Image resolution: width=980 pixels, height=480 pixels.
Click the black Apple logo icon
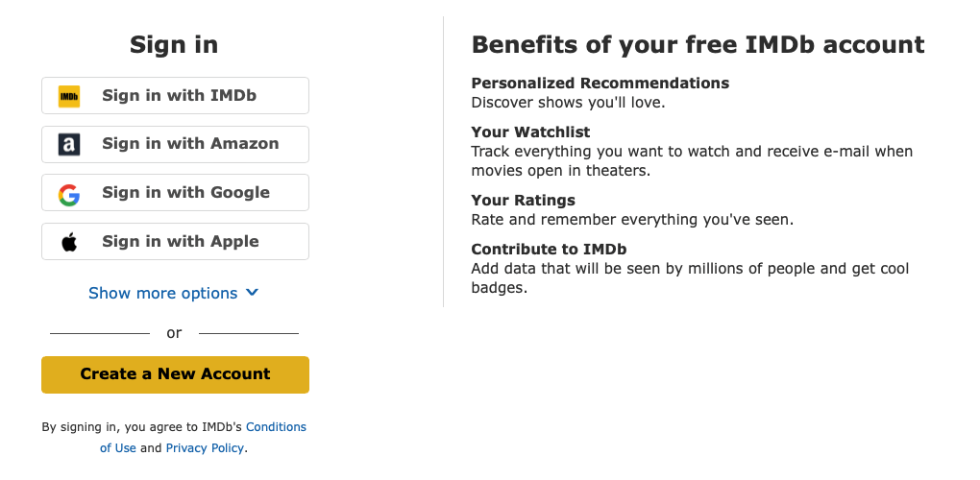(x=69, y=242)
